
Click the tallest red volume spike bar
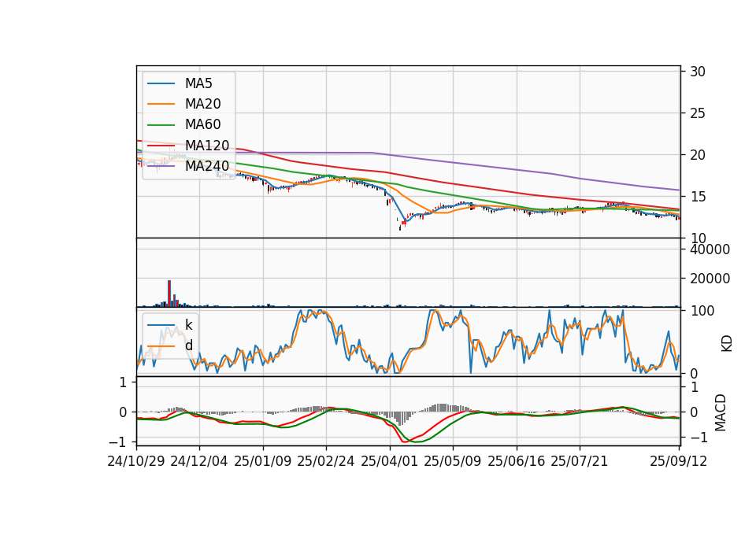point(169,294)
